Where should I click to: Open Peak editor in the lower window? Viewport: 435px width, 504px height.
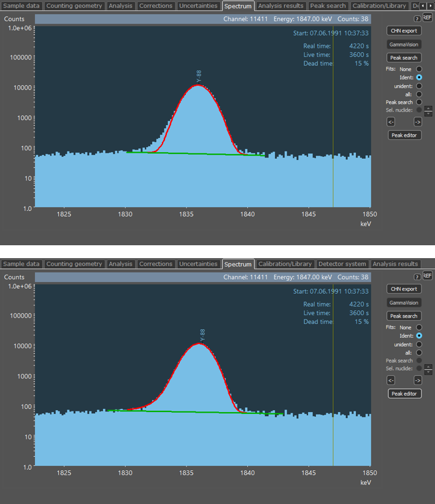click(404, 394)
